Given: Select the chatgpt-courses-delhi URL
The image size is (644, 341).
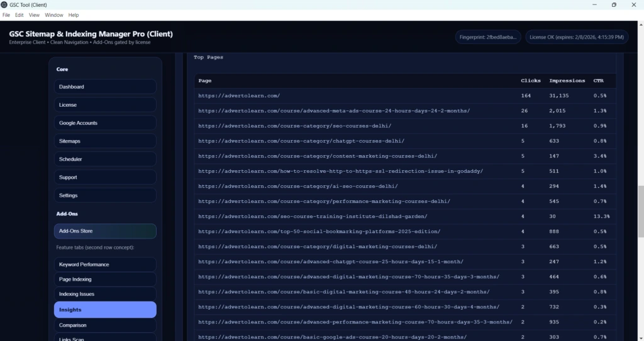Looking at the screenshot, I should click(301, 141).
